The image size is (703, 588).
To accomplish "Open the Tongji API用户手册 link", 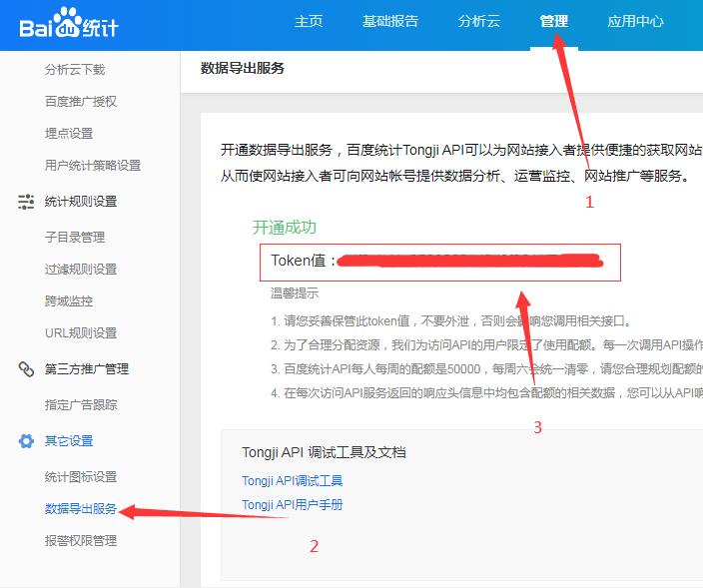I will 293,505.
